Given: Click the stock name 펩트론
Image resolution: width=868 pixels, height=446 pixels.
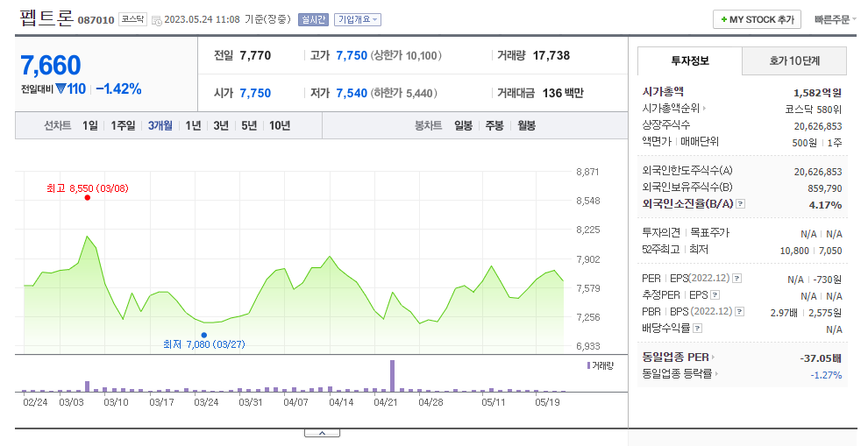Looking at the screenshot, I should (x=46, y=18).
